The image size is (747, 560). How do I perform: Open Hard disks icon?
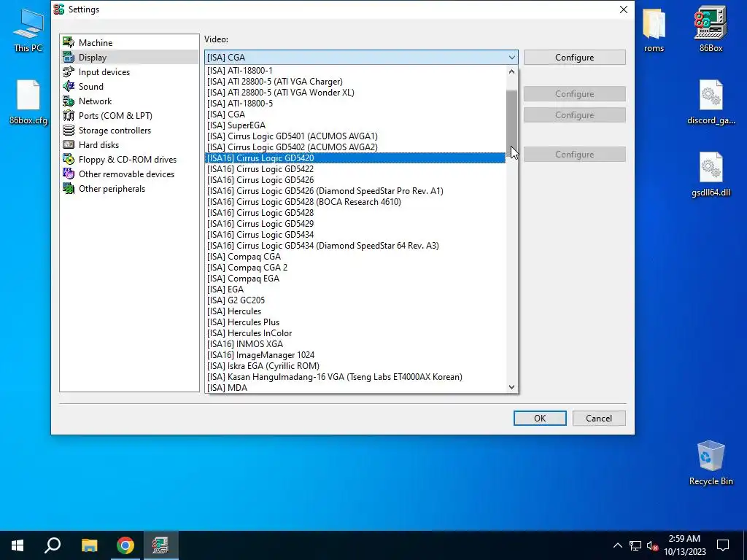(x=69, y=145)
